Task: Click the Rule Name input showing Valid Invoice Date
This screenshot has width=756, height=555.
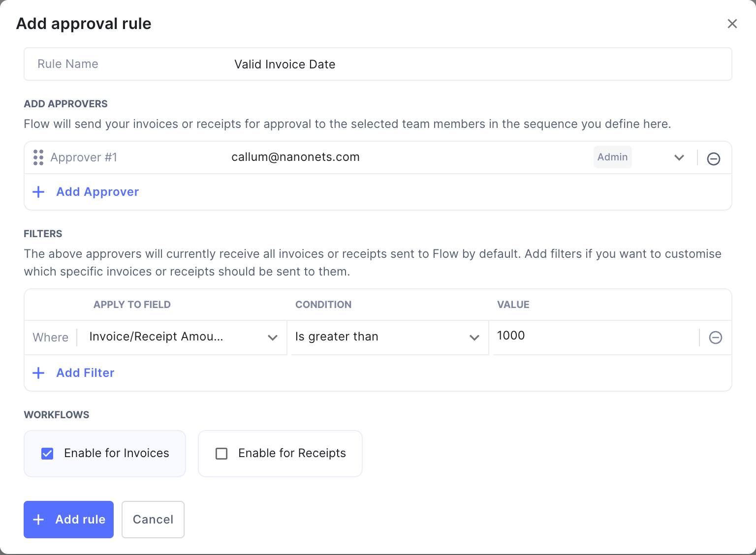Action: coord(284,64)
